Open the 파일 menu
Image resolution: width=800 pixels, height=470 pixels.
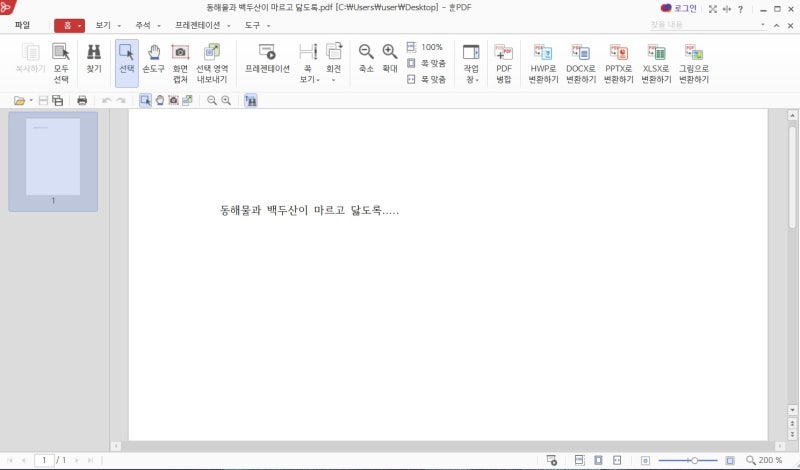(22, 25)
